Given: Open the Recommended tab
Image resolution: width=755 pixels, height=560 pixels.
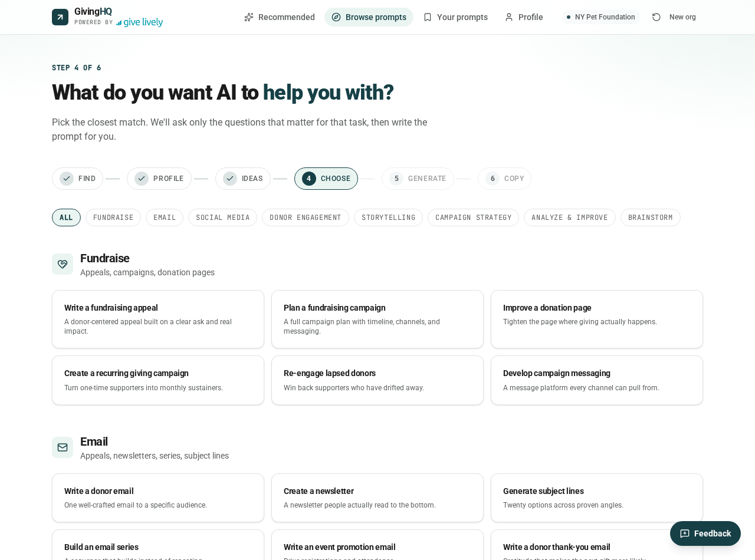Looking at the screenshot, I should (x=280, y=17).
